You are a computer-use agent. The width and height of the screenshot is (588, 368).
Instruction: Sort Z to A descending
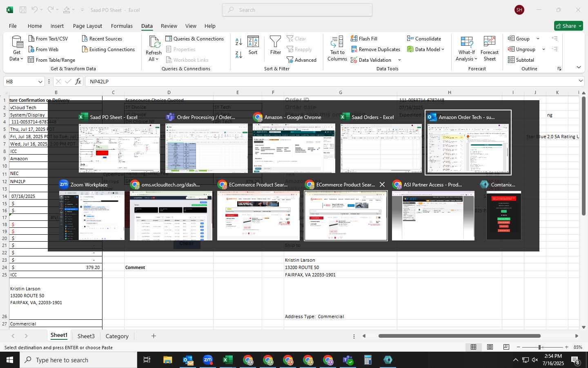click(239, 55)
